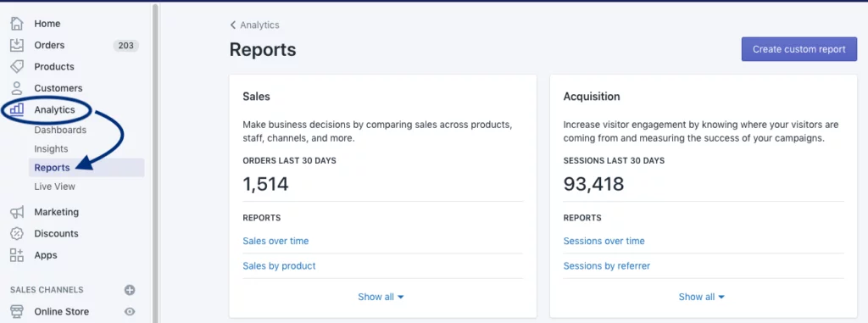
Task: Click the Products tag icon
Action: (x=17, y=66)
